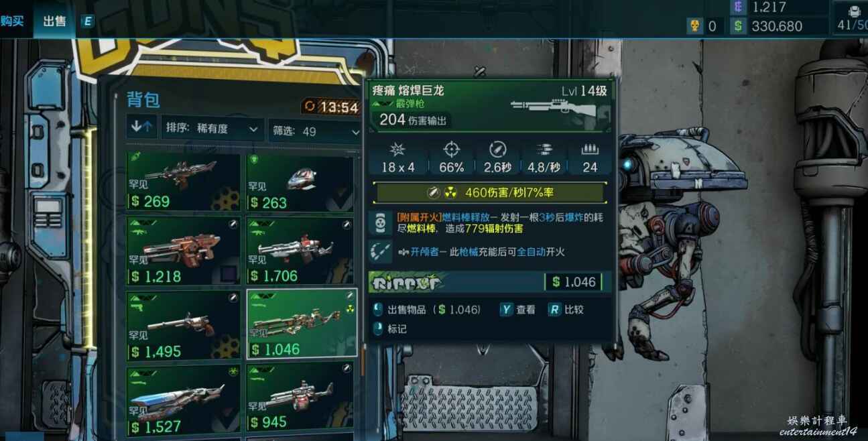Click the reload time icon above 2.6秒
The image size is (868, 441).
coord(498,149)
